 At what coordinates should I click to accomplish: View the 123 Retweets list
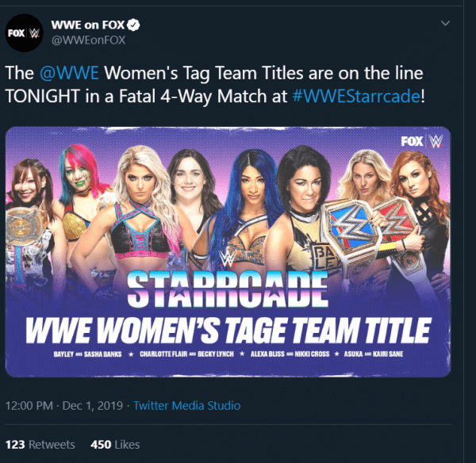point(40,445)
